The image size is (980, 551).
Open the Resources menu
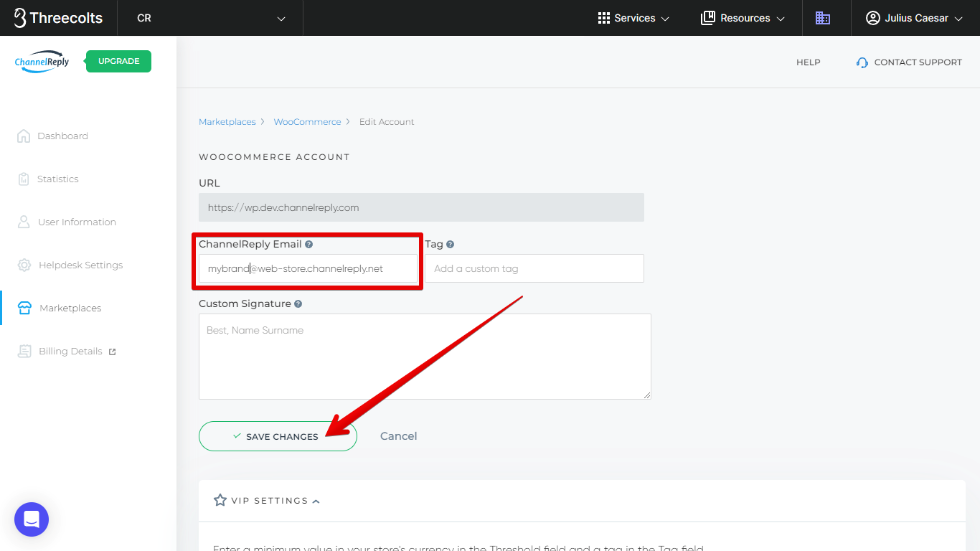coord(743,18)
